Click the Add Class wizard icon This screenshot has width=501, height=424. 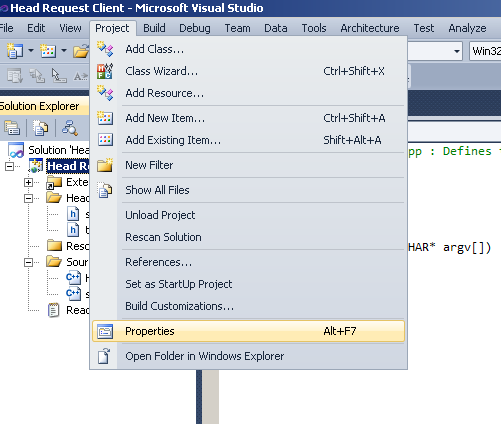point(105,49)
